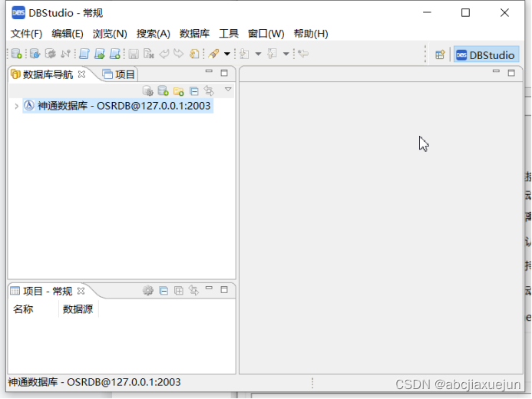
Task: Close the 数据库导航 tab
Action: [x=81, y=74]
